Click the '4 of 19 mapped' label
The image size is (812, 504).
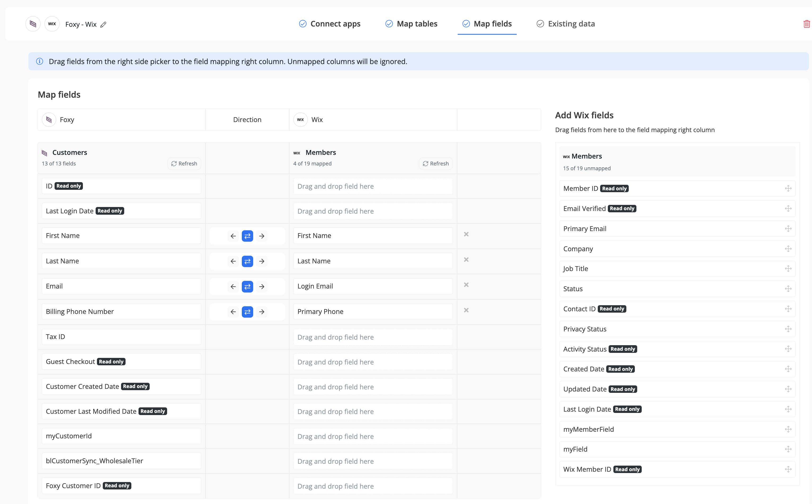pyautogui.click(x=313, y=164)
